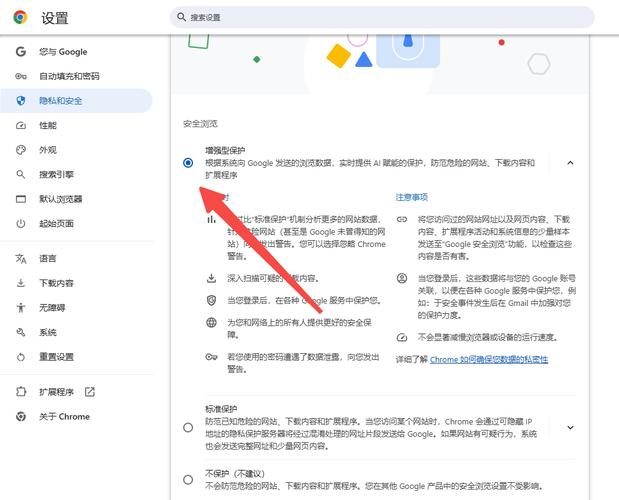Open 默认浏览器 settings section
This screenshot has width=619, height=500.
coord(76,199)
